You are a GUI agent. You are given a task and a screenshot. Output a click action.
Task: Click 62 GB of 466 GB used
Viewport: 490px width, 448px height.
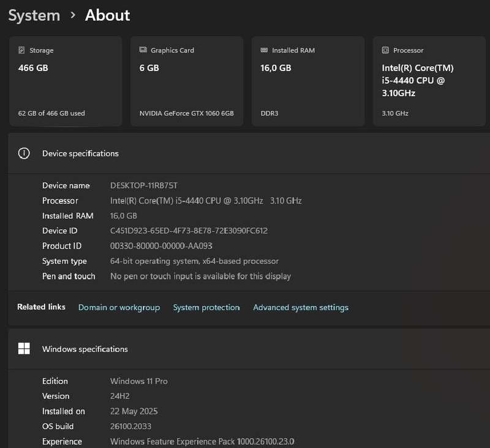point(51,113)
